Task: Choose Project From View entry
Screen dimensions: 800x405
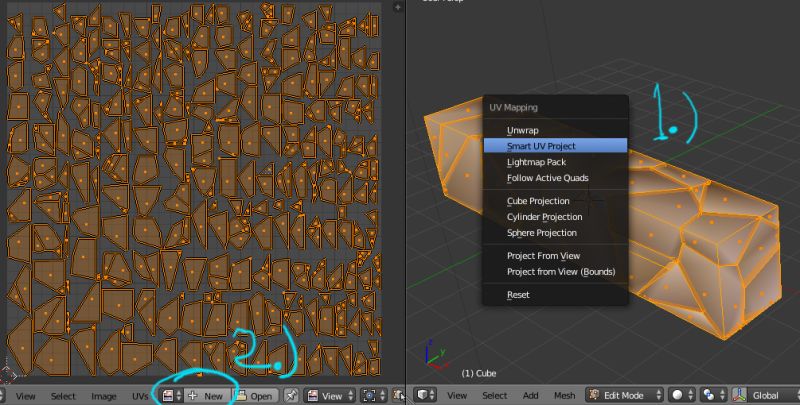Action: (x=555, y=256)
